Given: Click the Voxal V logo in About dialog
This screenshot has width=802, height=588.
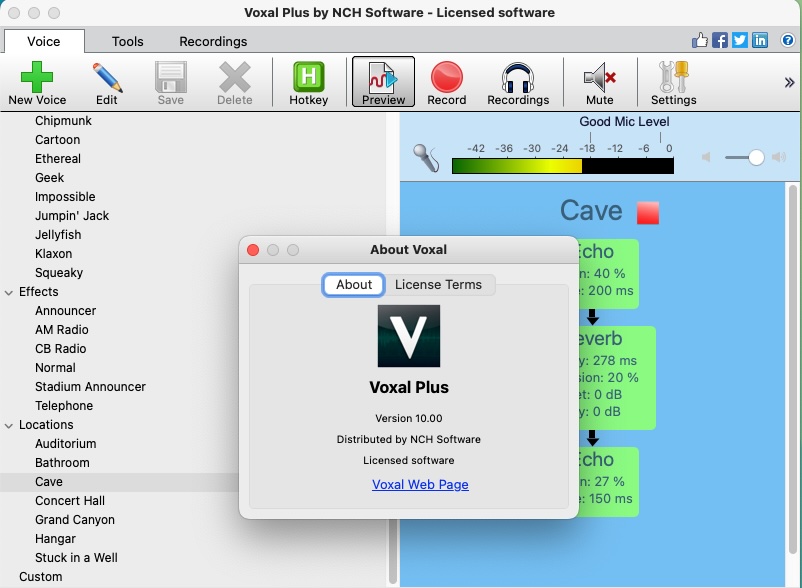Looking at the screenshot, I should click(x=409, y=336).
